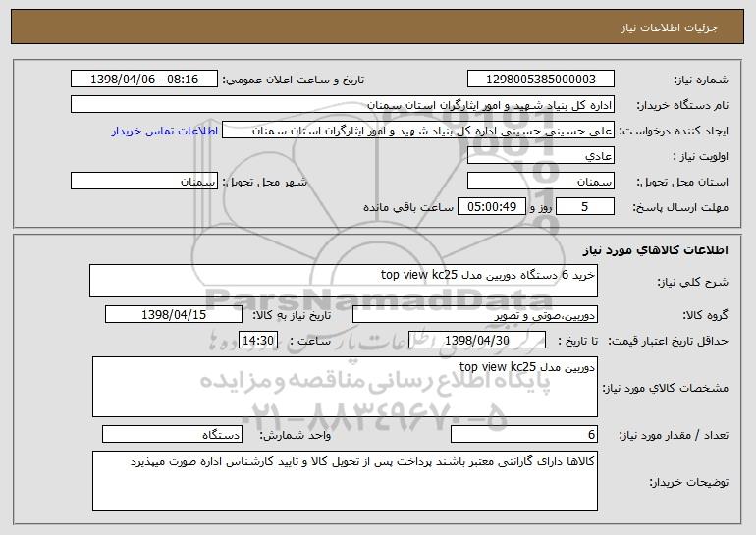Click the label تاریخ نیاز به کالا

[x=292, y=315]
